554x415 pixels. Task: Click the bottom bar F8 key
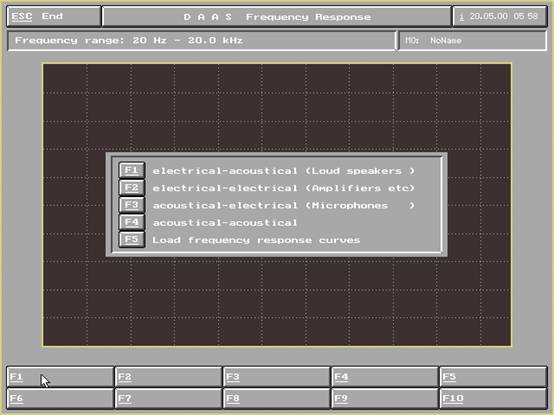point(277,398)
